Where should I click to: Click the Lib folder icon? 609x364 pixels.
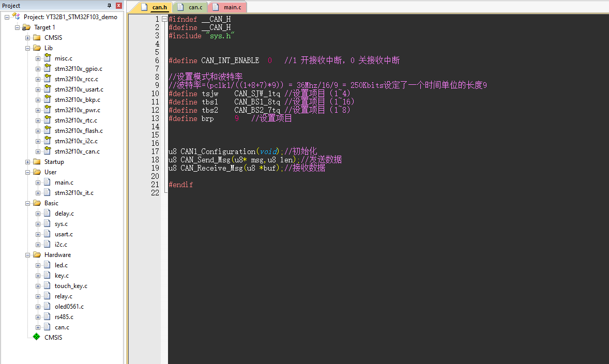point(37,48)
